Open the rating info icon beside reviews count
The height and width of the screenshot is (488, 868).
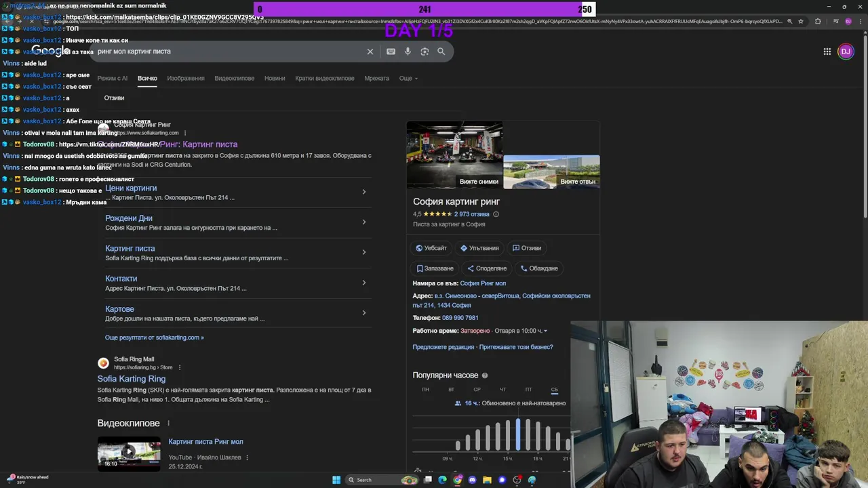pyautogui.click(x=496, y=214)
